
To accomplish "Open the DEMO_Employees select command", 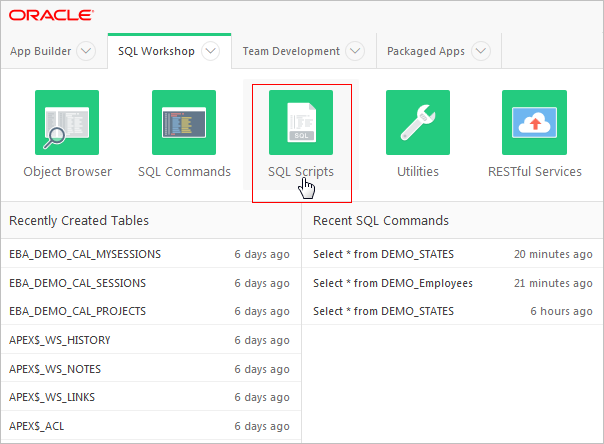I will (x=393, y=283).
